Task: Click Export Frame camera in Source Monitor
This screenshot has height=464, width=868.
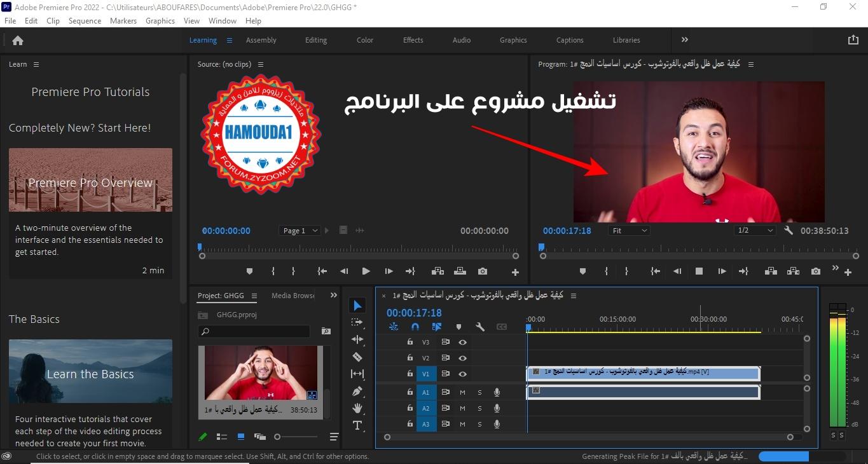Action: [x=483, y=271]
